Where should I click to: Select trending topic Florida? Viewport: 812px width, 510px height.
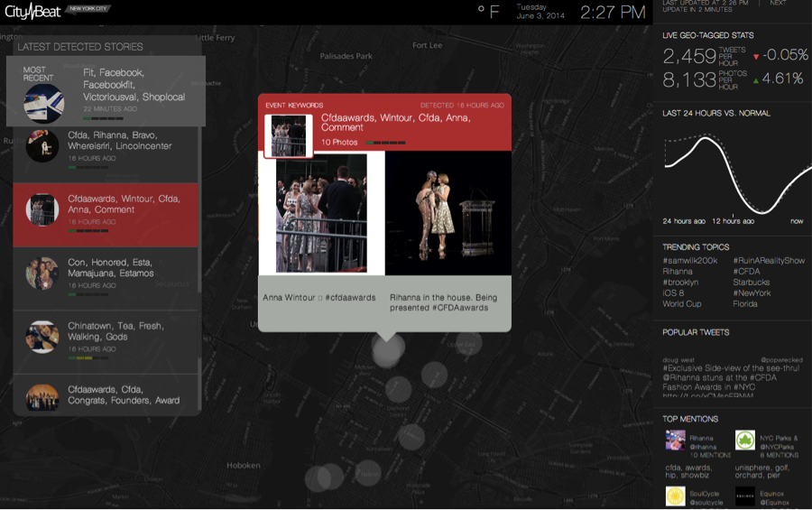point(745,303)
